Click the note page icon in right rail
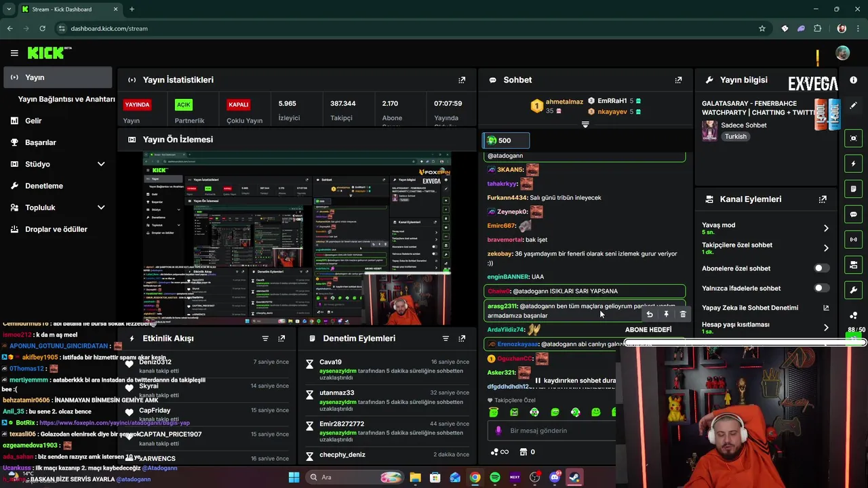The width and height of the screenshot is (868, 488). [853, 189]
